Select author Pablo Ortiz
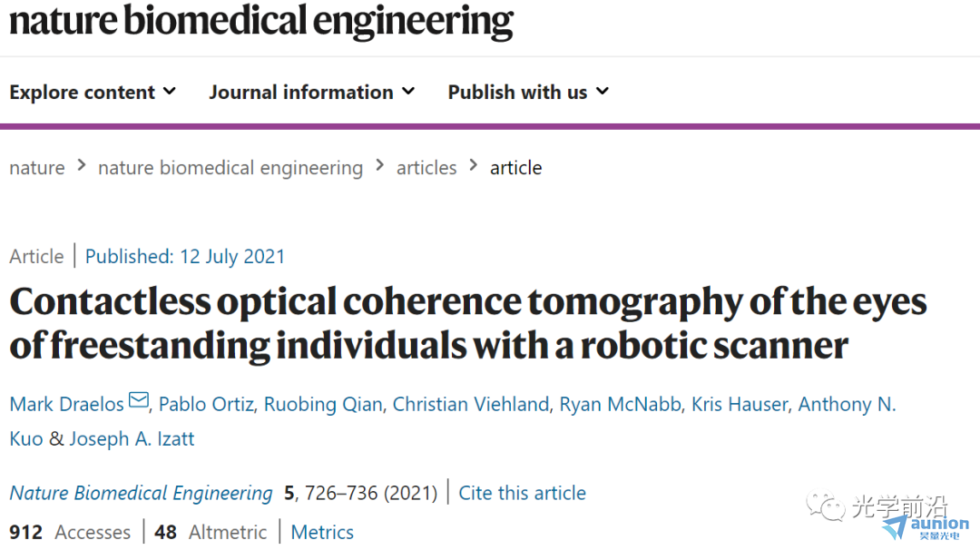980x550 pixels. tap(206, 404)
